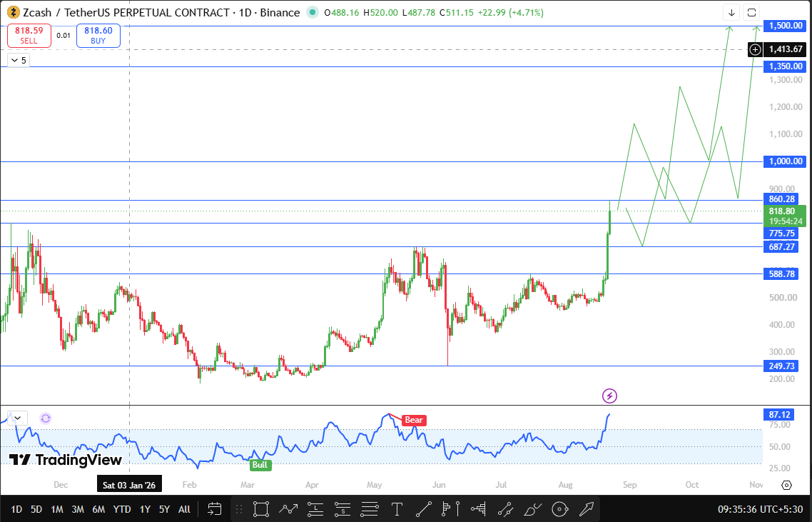Expand the RSI pane legend chevron
Screen dimensions: 812x522
(x=18, y=418)
